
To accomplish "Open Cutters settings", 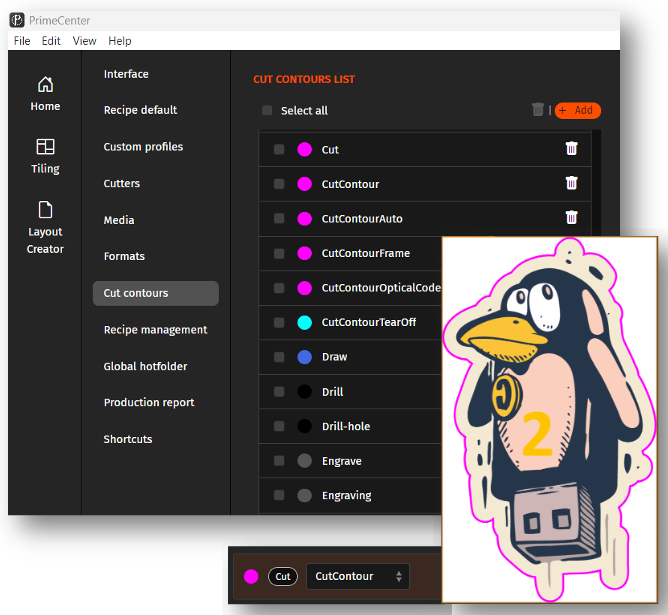I will [x=121, y=183].
